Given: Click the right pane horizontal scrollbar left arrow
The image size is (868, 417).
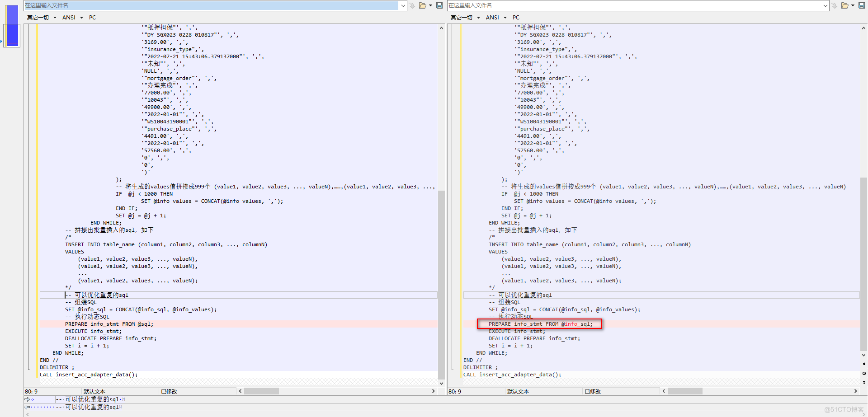Looking at the screenshot, I should [x=664, y=391].
